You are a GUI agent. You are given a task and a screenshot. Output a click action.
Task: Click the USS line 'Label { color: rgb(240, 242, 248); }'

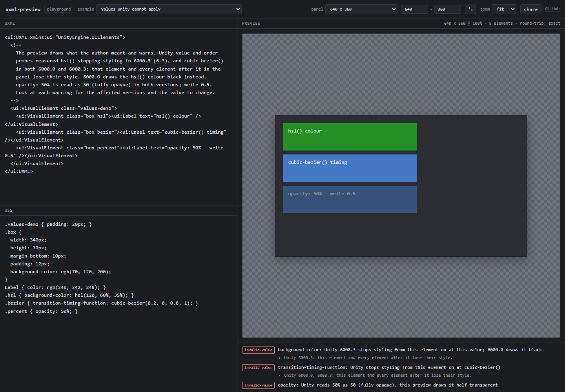click(55, 287)
